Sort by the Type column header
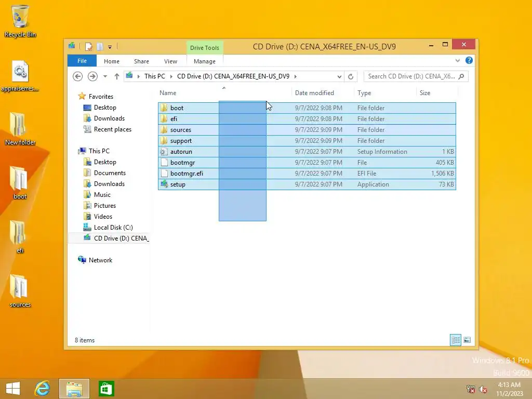 pos(385,93)
